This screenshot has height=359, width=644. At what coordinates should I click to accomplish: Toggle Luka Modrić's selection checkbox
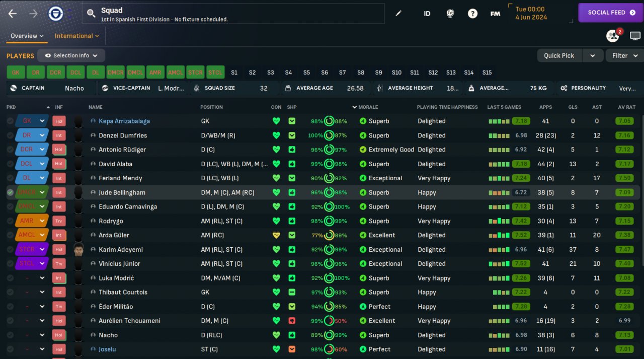10,278
